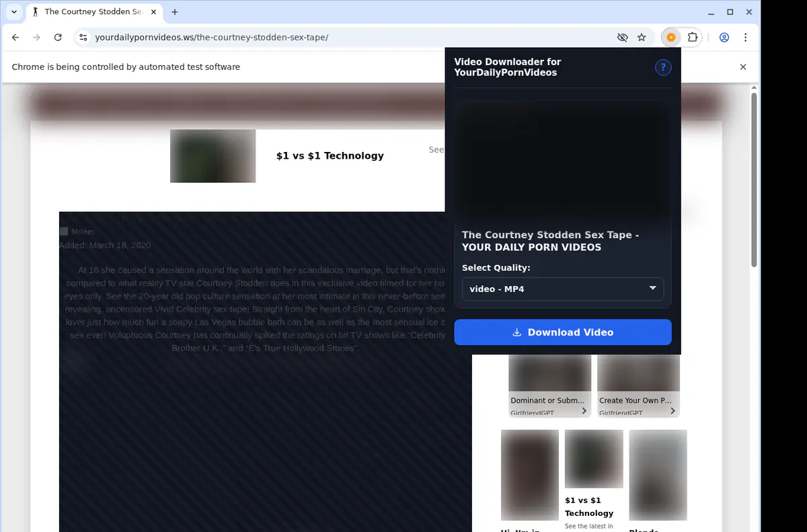The image size is (807, 532).
Task: Open the Chrome three-dot menu
Action: (x=745, y=38)
